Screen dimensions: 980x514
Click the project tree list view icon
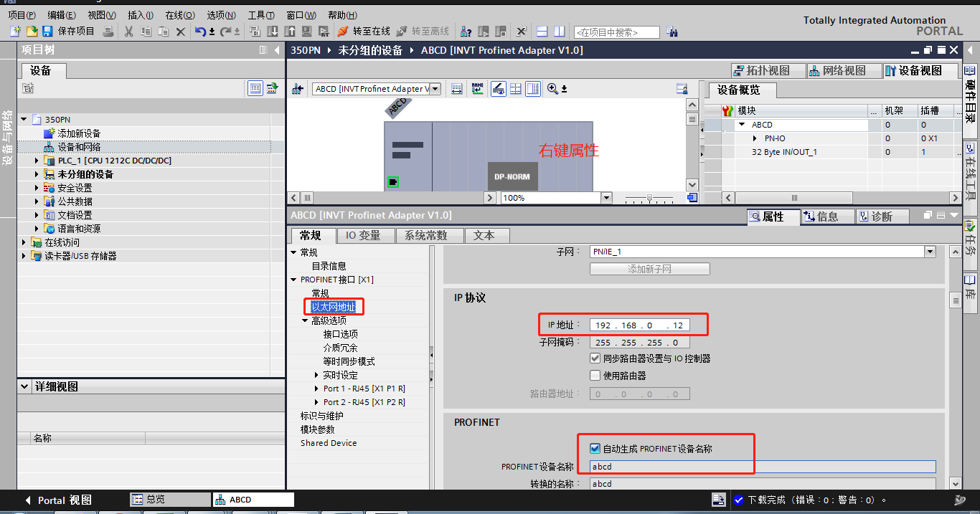pyautogui.click(x=255, y=88)
